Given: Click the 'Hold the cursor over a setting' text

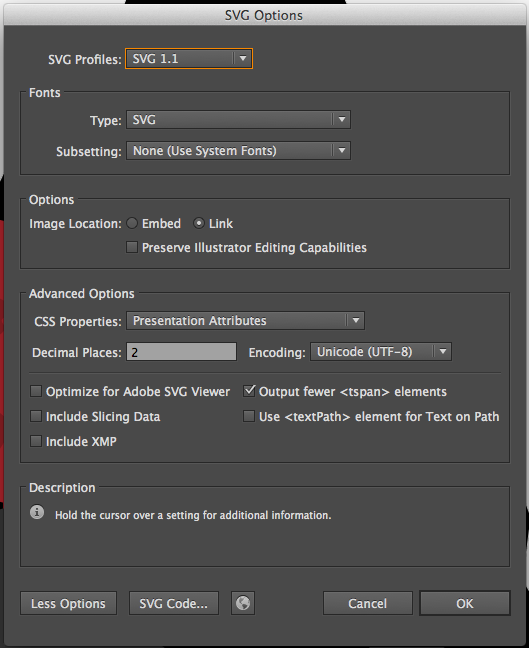Looking at the screenshot, I should [x=193, y=515].
